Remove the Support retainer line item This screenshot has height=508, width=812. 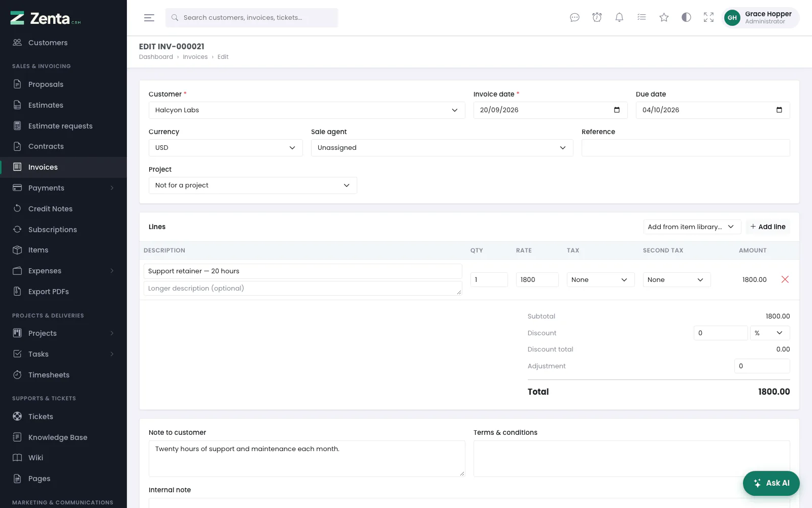click(x=785, y=279)
